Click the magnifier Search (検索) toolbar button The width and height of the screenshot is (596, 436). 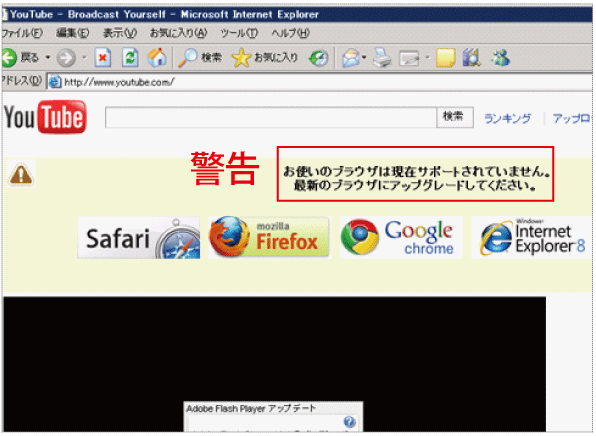click(200, 58)
